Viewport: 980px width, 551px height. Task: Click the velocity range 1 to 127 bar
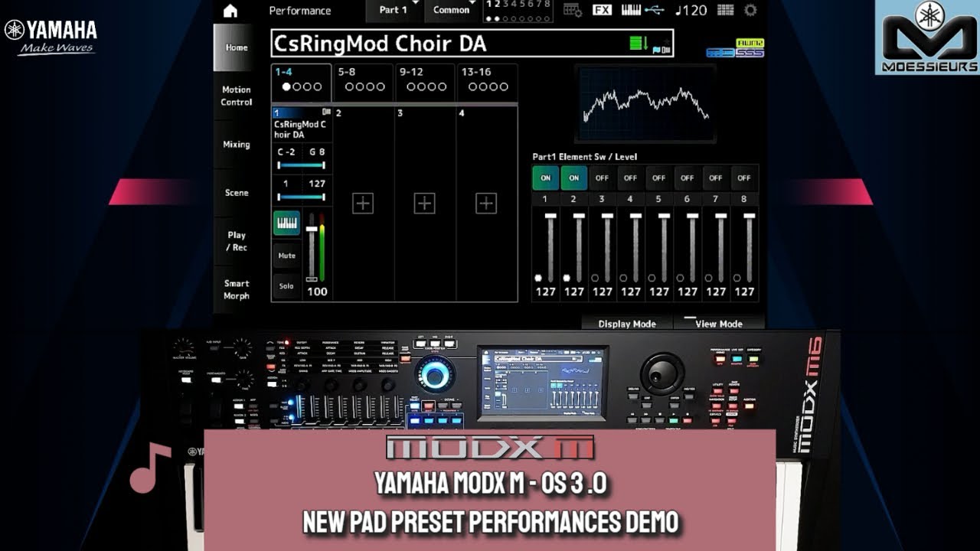[x=302, y=197]
